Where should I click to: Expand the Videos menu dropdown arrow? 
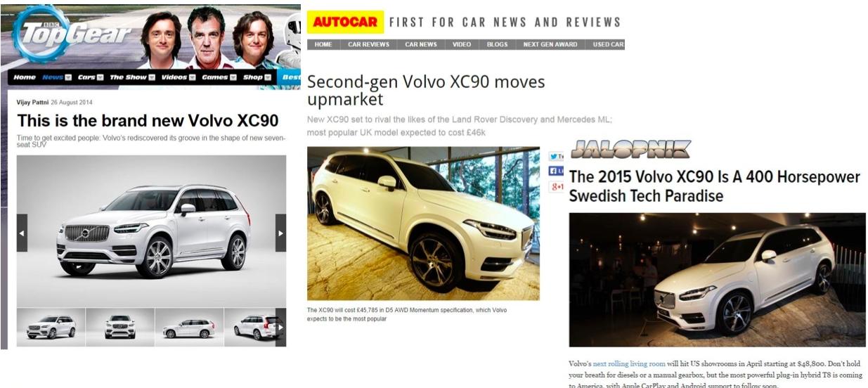tap(193, 77)
